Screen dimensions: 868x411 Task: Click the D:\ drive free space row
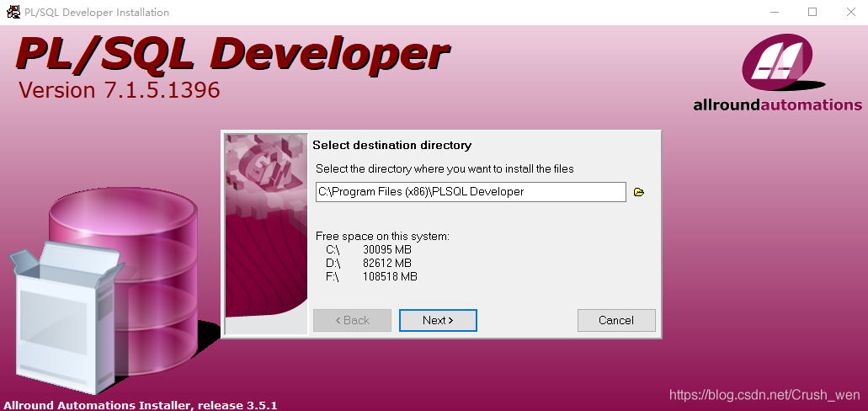coord(369,263)
